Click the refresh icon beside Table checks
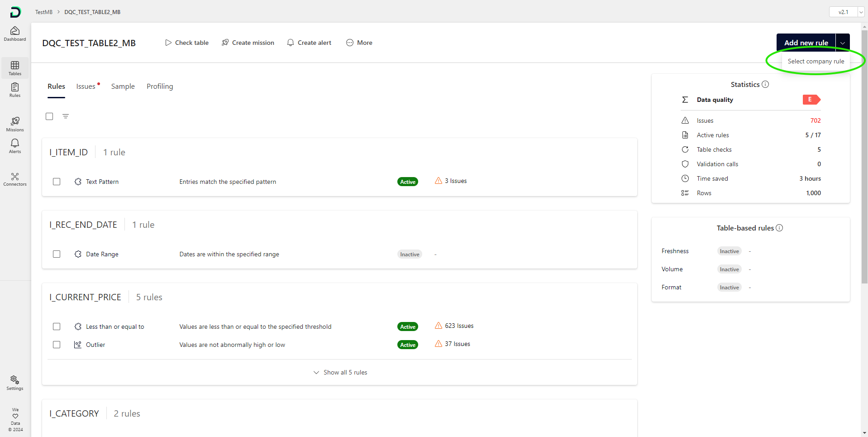This screenshot has width=868, height=437. 685,149
